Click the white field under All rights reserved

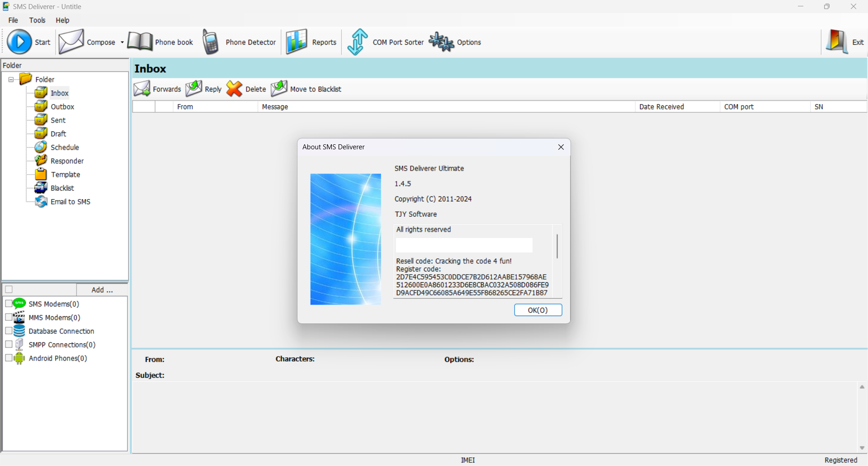(x=464, y=245)
